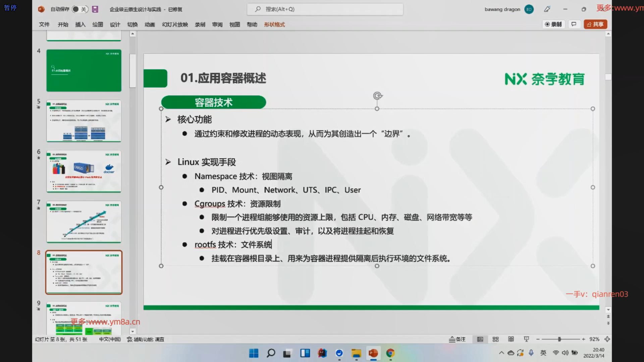
Task: Expand hidden system tray icons chevron
Action: point(501,353)
